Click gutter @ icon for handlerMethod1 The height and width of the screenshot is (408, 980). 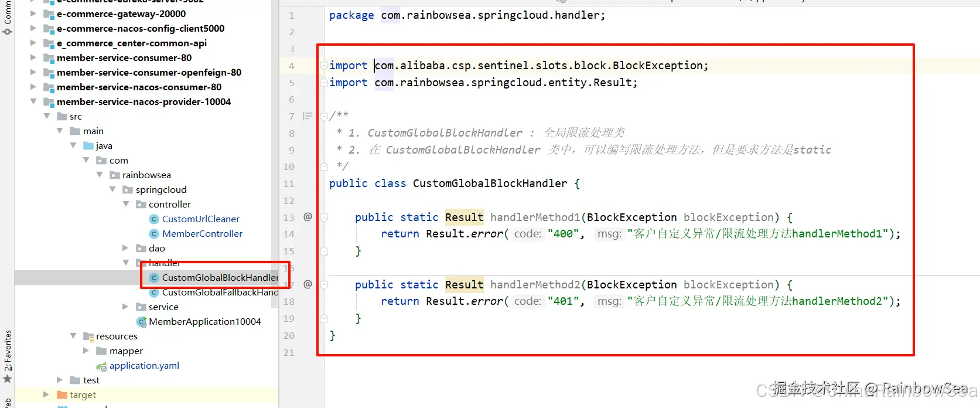pos(308,217)
